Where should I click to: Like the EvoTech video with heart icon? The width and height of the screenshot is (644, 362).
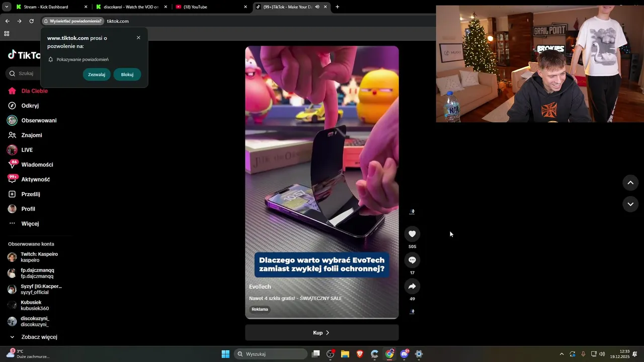point(412,234)
